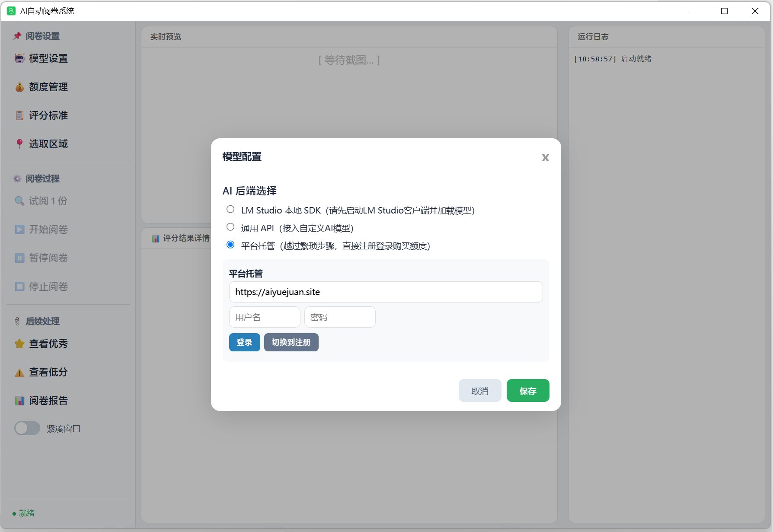Click the 开始阅卷 play icon
This screenshot has width=773, height=532.
(19, 229)
